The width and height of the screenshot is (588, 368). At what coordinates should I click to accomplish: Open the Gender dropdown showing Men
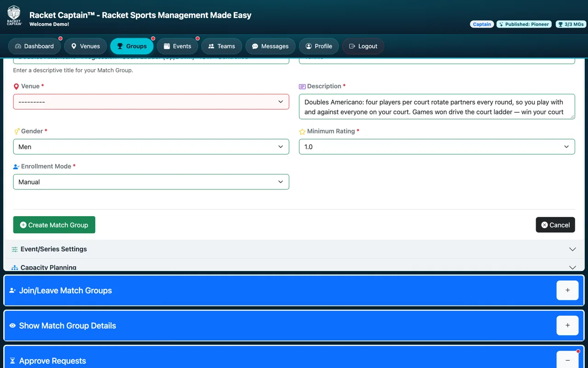coord(151,147)
